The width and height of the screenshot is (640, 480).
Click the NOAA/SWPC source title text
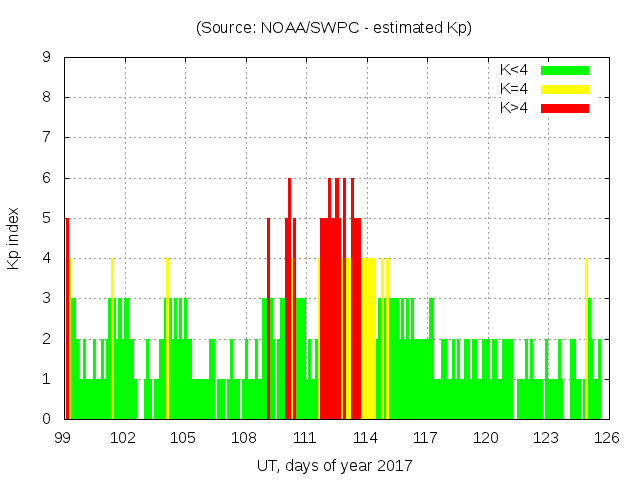(333, 28)
